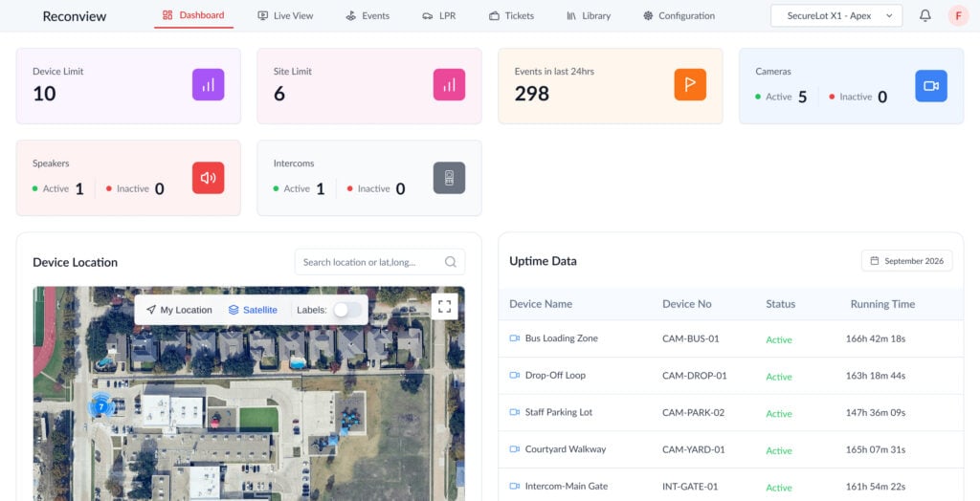980x501 pixels.
Task: Click the map cluster marker showing 7
Action: pyautogui.click(x=100, y=406)
